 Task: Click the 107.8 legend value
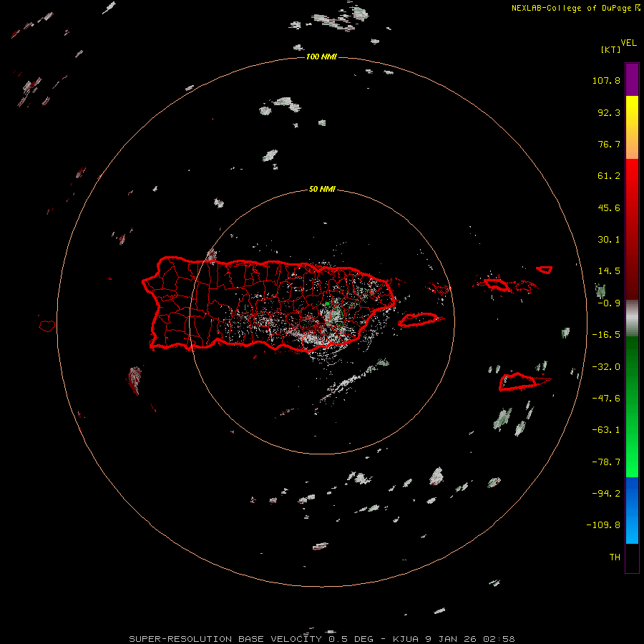[606, 80]
